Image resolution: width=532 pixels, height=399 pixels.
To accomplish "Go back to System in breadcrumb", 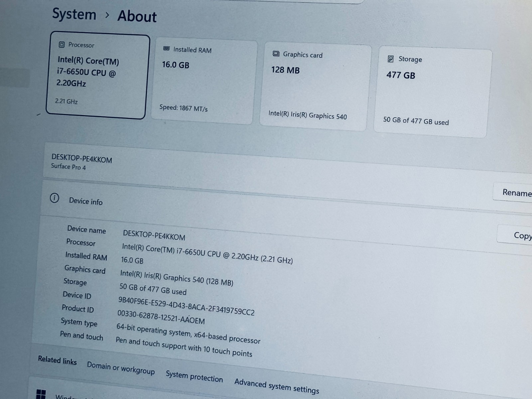I will point(74,14).
